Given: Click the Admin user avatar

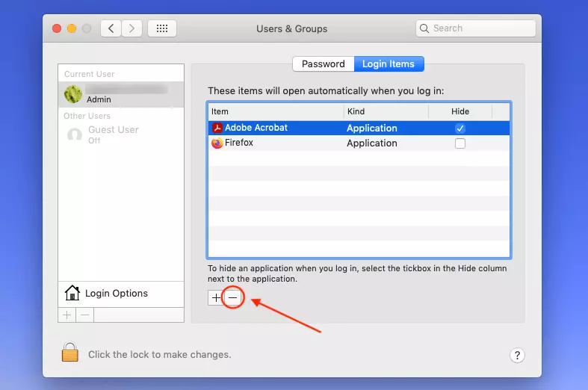Looking at the screenshot, I should (x=73, y=93).
